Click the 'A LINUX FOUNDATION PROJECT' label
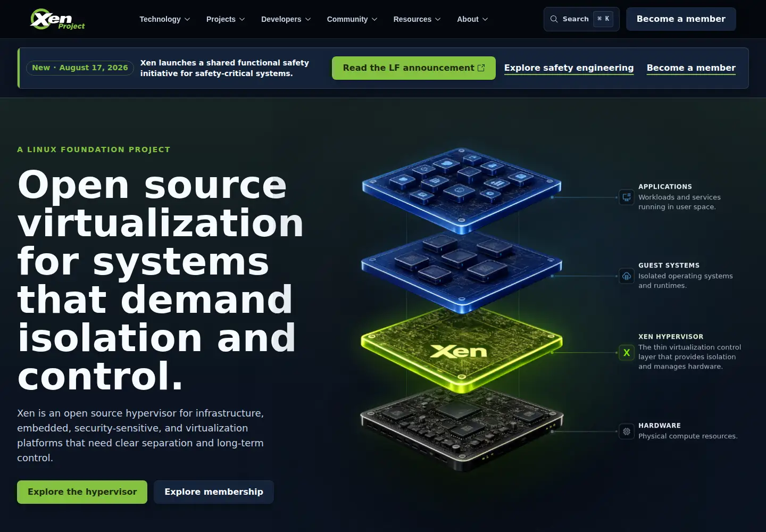This screenshot has width=766, height=532. pyautogui.click(x=94, y=149)
